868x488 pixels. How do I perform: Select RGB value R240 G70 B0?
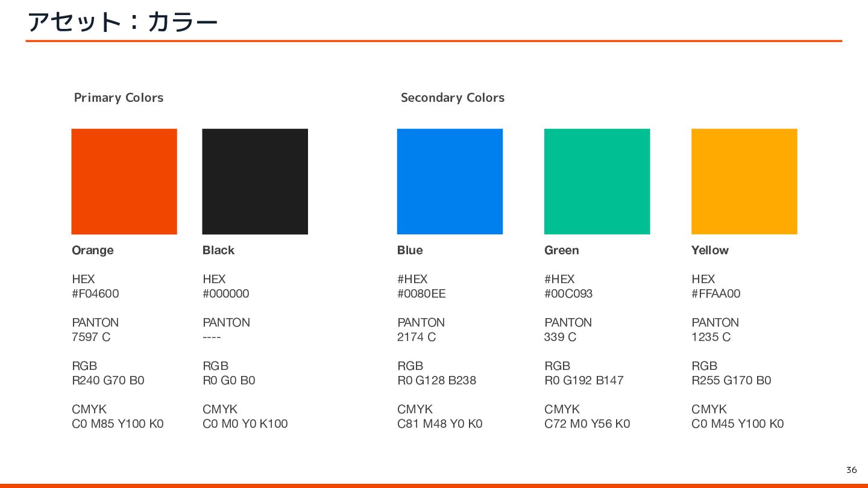click(x=108, y=380)
